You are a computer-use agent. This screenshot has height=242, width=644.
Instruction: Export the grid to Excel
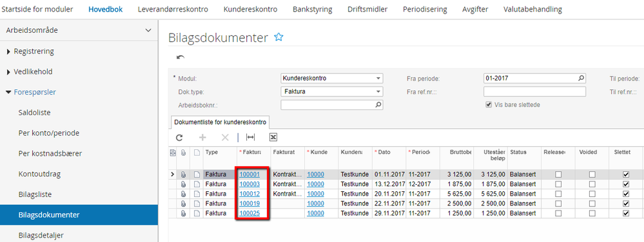[273, 137]
